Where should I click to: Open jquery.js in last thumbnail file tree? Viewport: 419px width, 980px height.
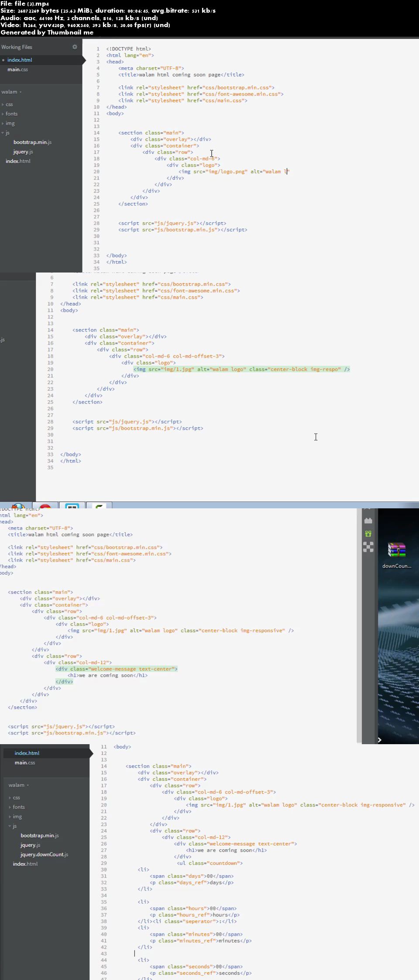tap(30, 845)
